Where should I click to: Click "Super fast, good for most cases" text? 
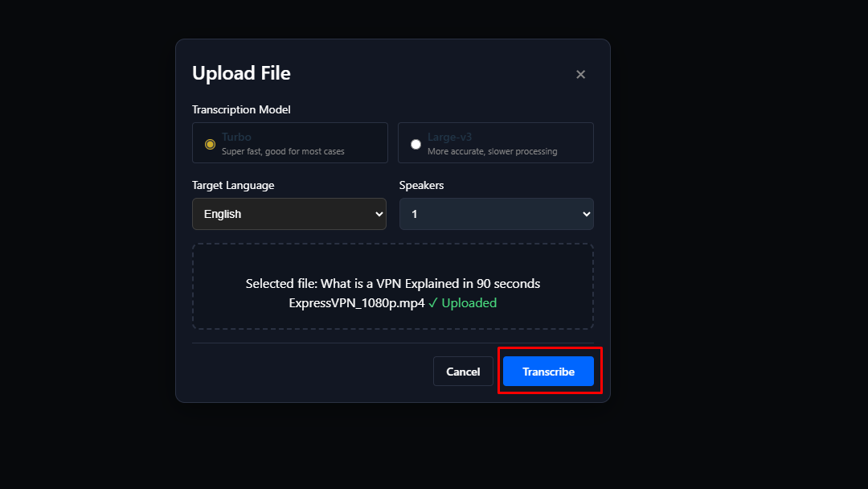click(283, 151)
